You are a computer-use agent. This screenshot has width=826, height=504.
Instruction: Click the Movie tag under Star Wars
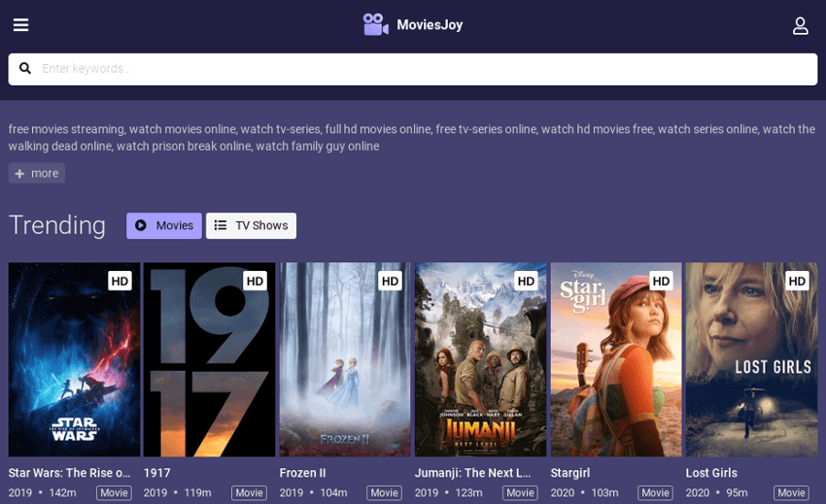point(114,493)
